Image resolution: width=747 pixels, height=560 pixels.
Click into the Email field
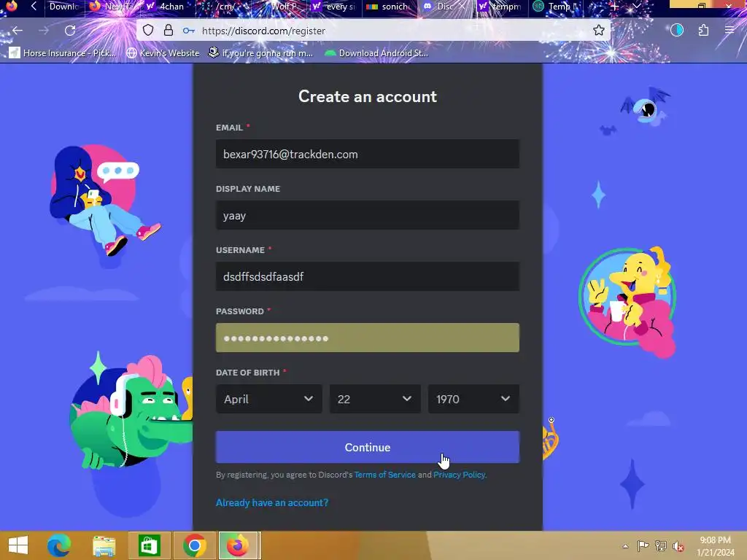tap(368, 154)
